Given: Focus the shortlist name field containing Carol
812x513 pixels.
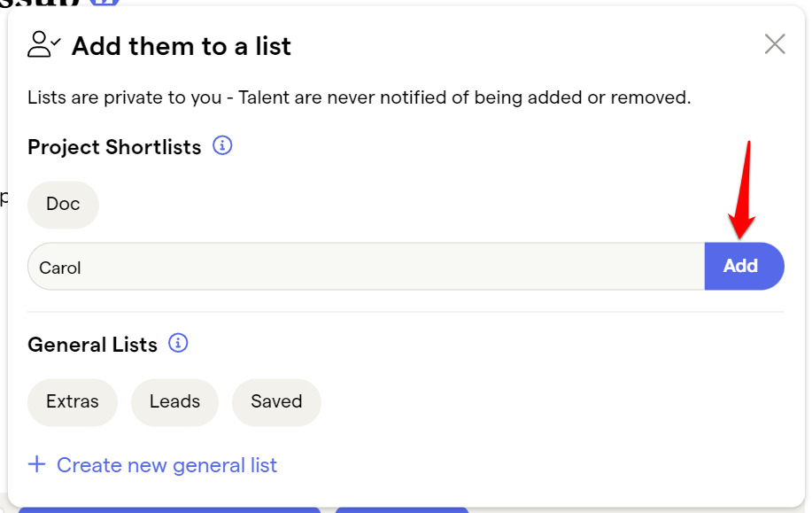Looking at the screenshot, I should [x=366, y=266].
